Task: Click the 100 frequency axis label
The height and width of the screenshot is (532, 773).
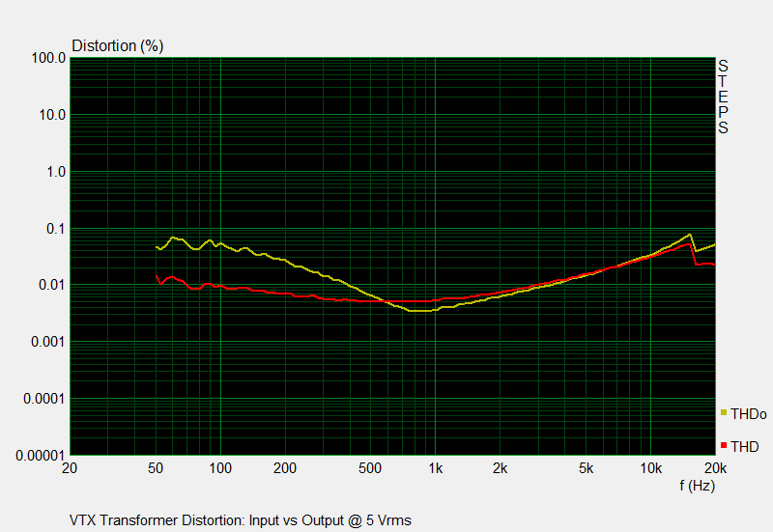Action: coord(220,468)
